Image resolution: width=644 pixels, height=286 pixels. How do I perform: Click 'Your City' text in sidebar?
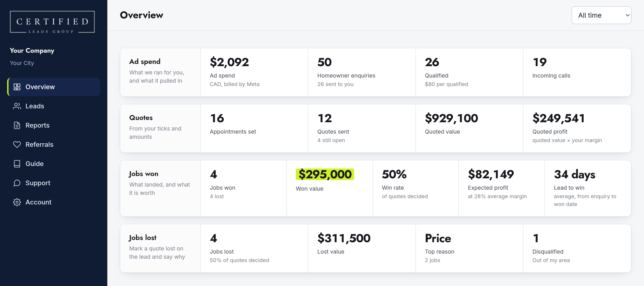[22, 63]
